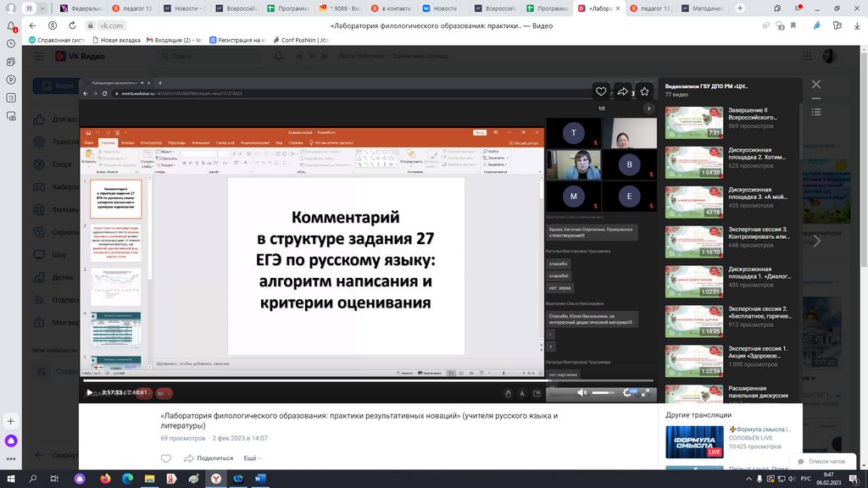
Task: Open Microsoft Word from the taskbar
Action: [259, 479]
